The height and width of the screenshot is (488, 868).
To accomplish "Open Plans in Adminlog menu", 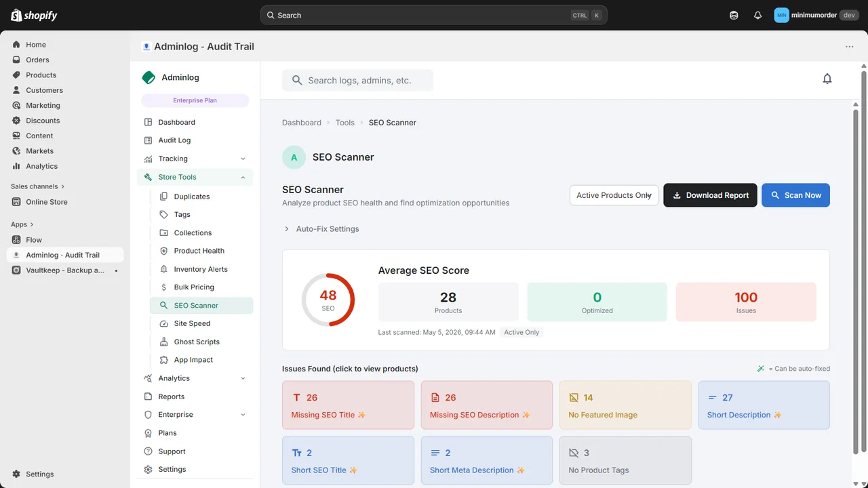I will coord(195,433).
